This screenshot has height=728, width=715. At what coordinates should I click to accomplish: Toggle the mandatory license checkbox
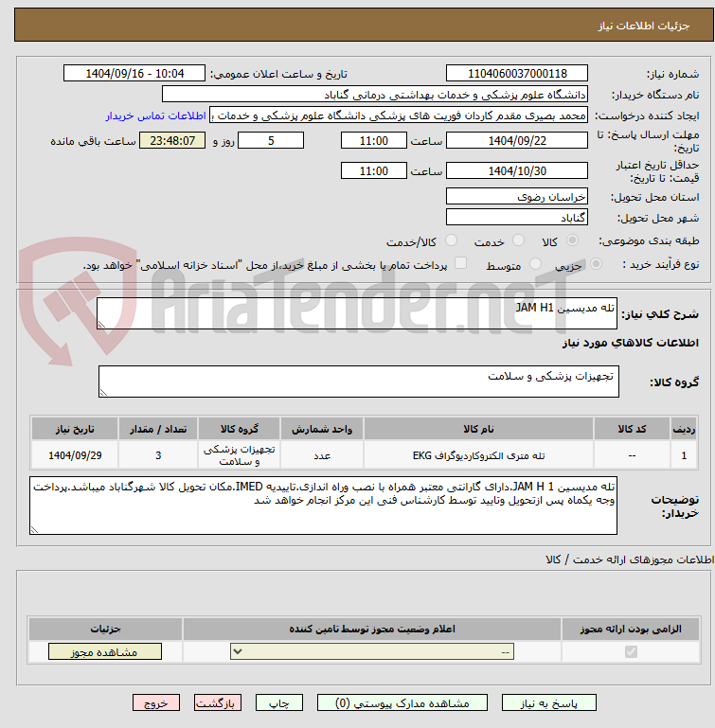(x=631, y=651)
